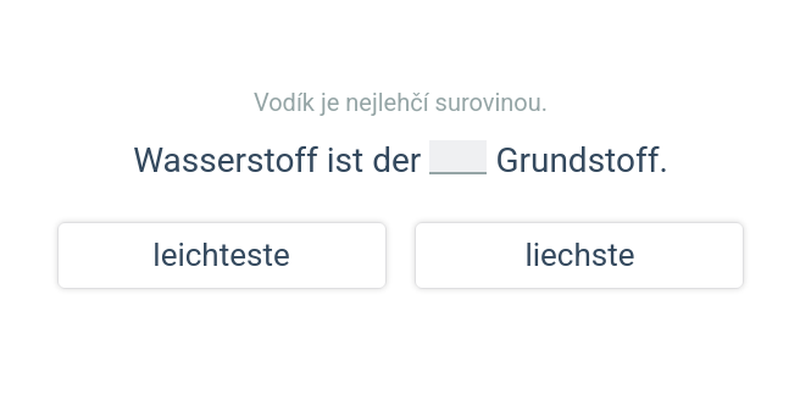Screen dimensions: 800x400
Task: Click the Czech translation hint sentence
Action: (x=400, y=102)
